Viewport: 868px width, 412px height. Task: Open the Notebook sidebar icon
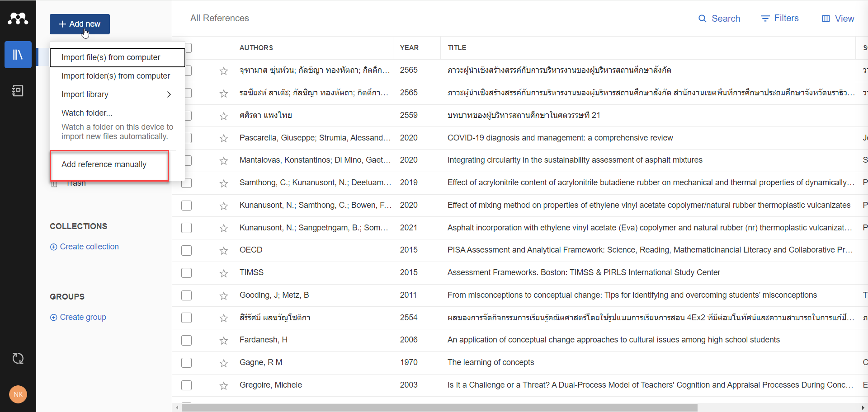(18, 91)
